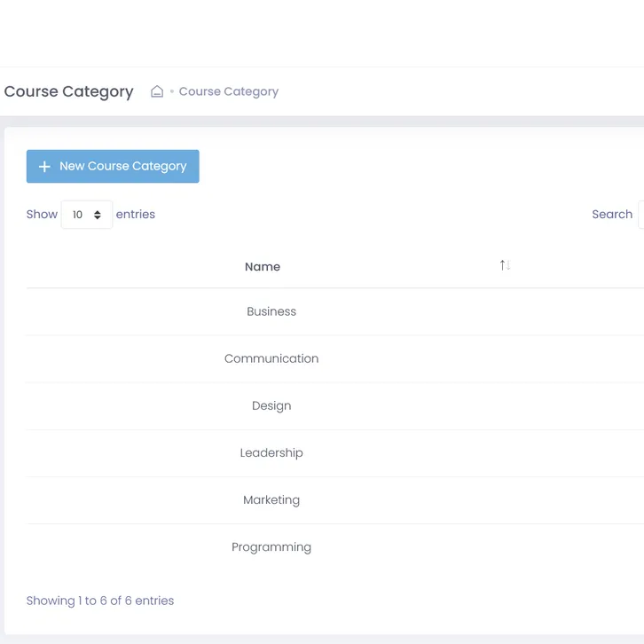Viewport: 644px width, 644px height.
Task: Click the plus icon on New Course Category
Action: point(44,167)
